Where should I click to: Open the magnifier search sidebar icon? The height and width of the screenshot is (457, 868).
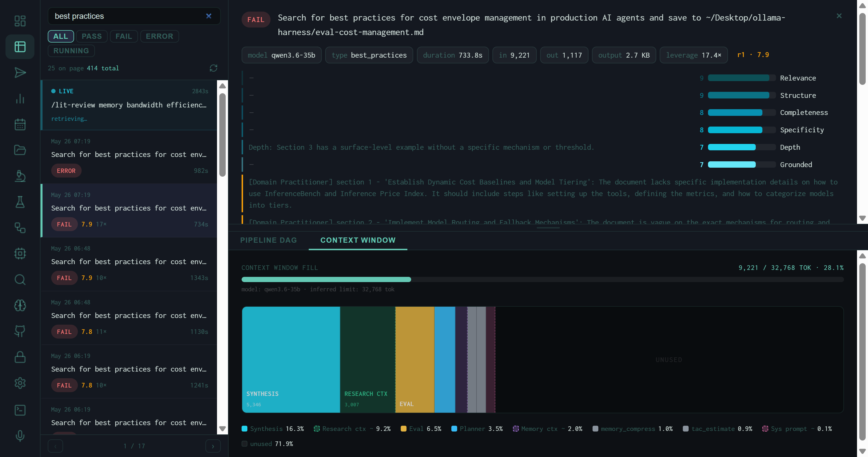pyautogui.click(x=20, y=279)
